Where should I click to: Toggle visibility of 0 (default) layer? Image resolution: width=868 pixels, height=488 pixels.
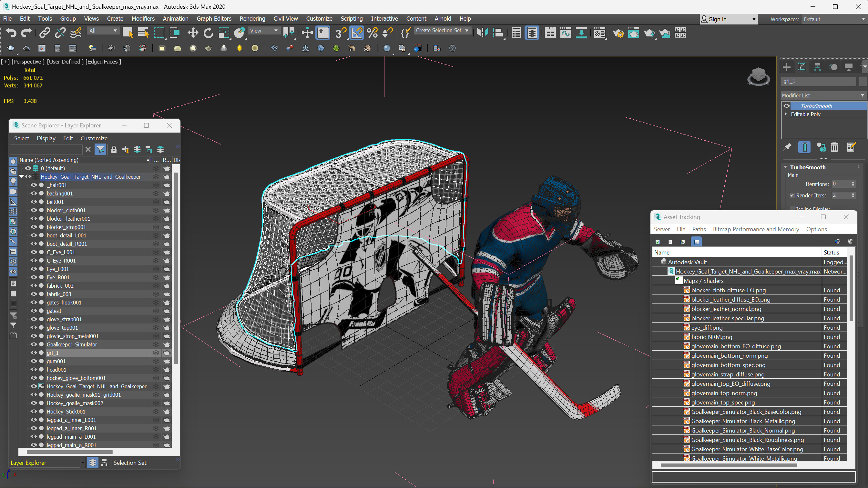pos(28,168)
